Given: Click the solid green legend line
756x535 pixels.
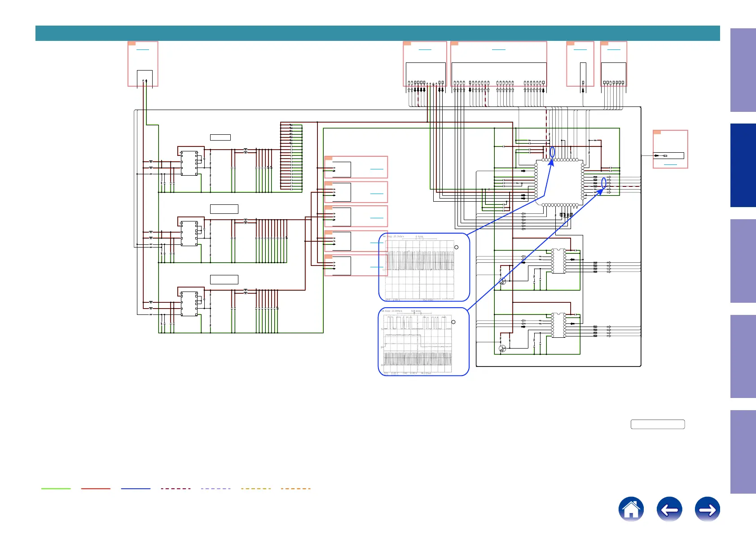Looking at the screenshot, I should [x=56, y=488].
